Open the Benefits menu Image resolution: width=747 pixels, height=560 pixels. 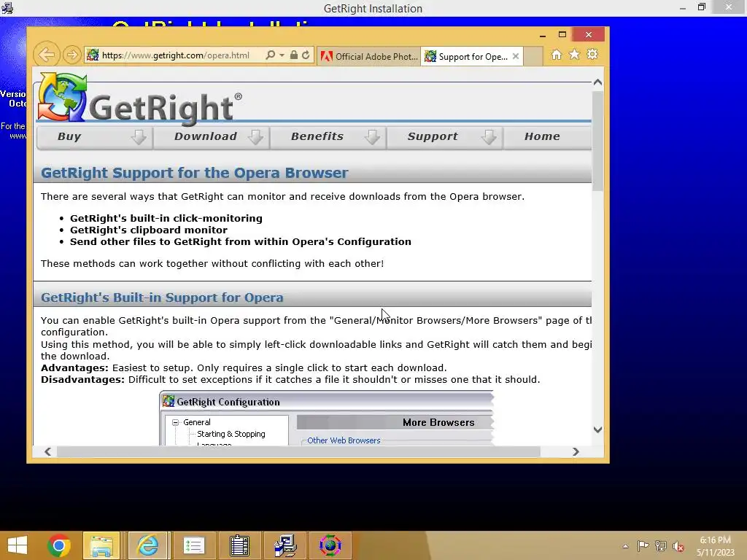tap(317, 136)
